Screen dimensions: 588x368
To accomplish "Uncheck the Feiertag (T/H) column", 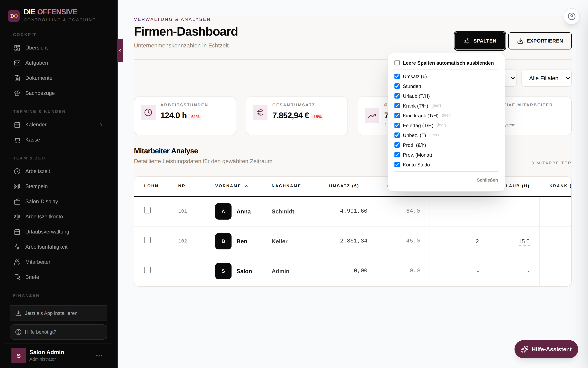I will point(397,125).
